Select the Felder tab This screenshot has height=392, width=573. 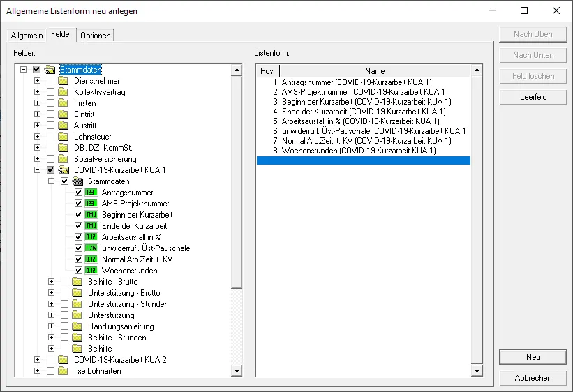[x=61, y=34]
